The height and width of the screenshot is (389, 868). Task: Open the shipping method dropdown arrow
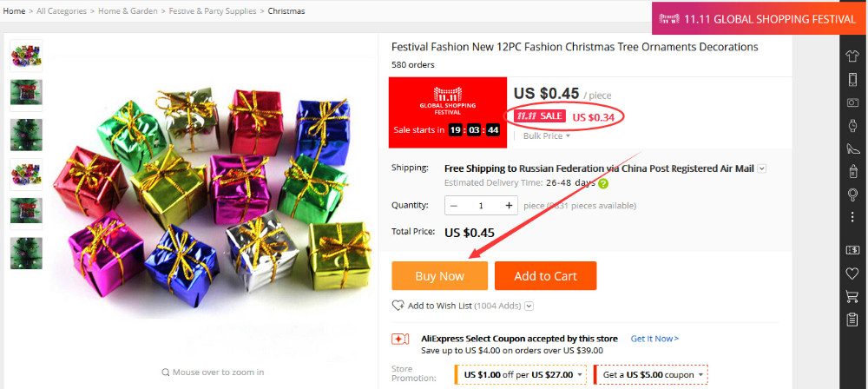tap(761, 168)
